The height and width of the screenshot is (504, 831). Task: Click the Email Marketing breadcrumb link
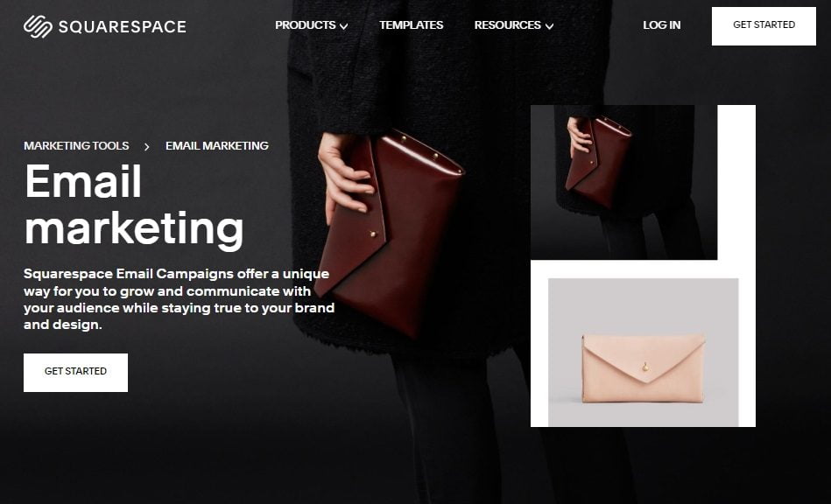coord(217,145)
